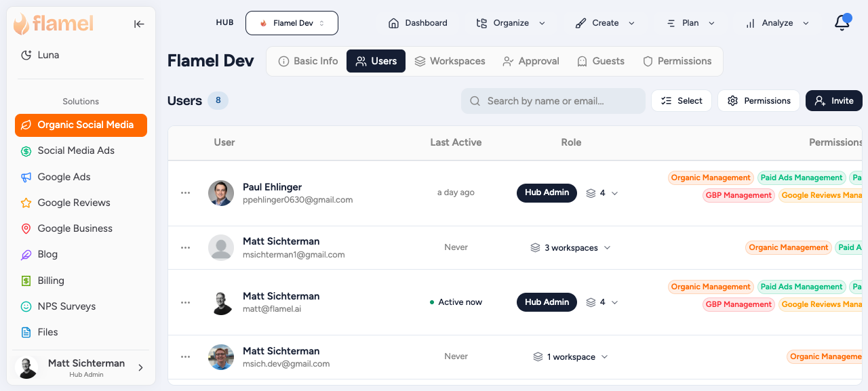The image size is (868, 391).
Task: Open the Permissions tab
Action: click(x=677, y=61)
